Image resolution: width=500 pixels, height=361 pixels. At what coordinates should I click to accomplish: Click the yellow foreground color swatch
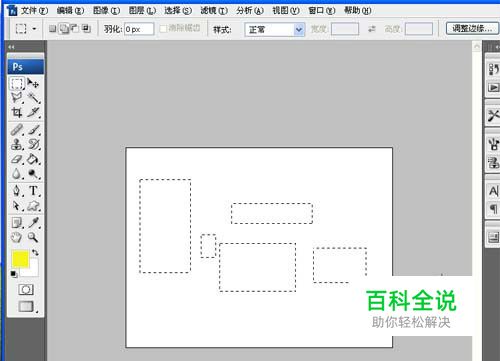(x=20, y=259)
